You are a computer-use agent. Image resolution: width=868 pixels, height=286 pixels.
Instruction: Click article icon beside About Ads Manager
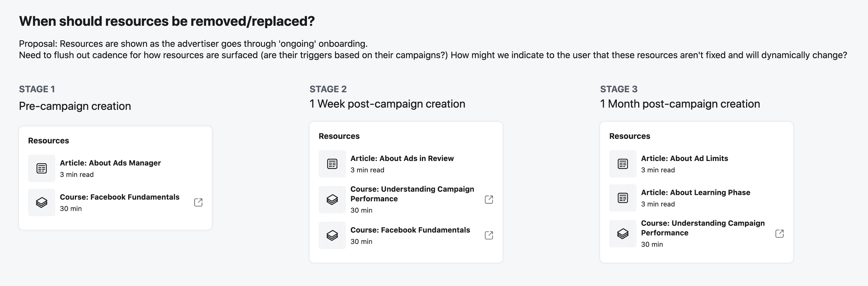pyautogui.click(x=42, y=168)
